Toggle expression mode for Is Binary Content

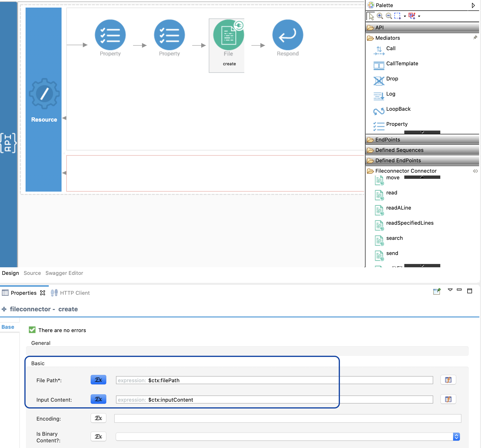click(x=98, y=437)
